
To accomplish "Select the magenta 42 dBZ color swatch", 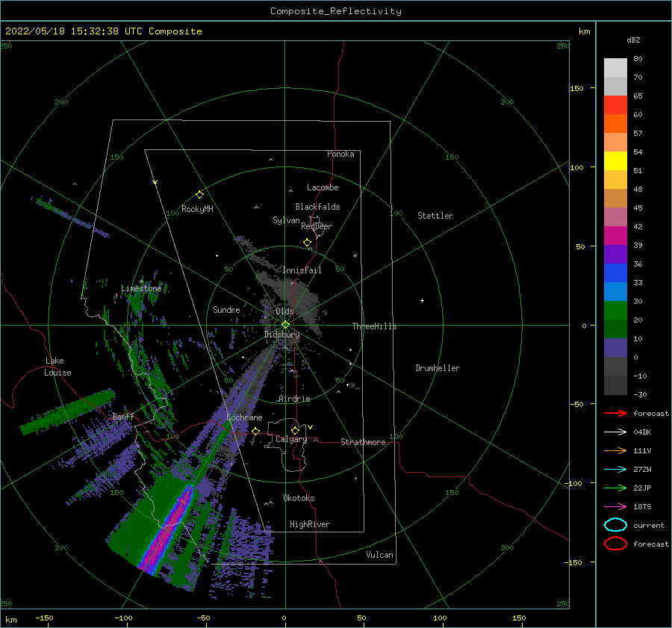I will (615, 235).
